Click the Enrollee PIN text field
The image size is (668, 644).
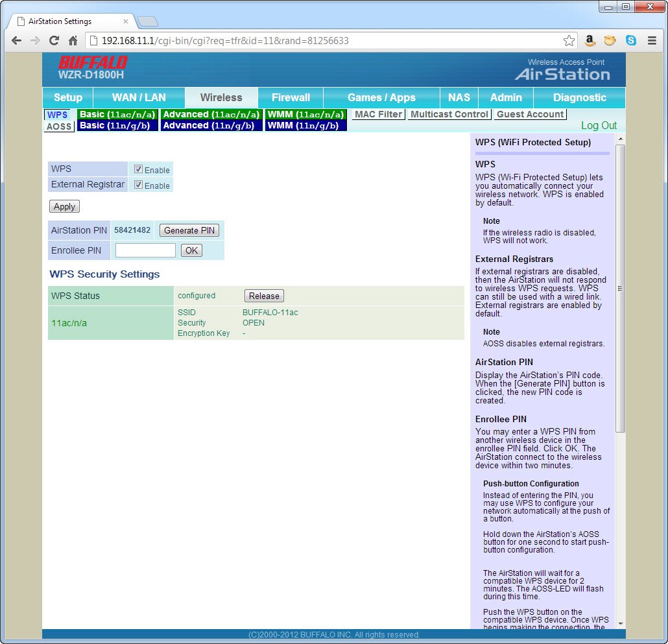(145, 250)
